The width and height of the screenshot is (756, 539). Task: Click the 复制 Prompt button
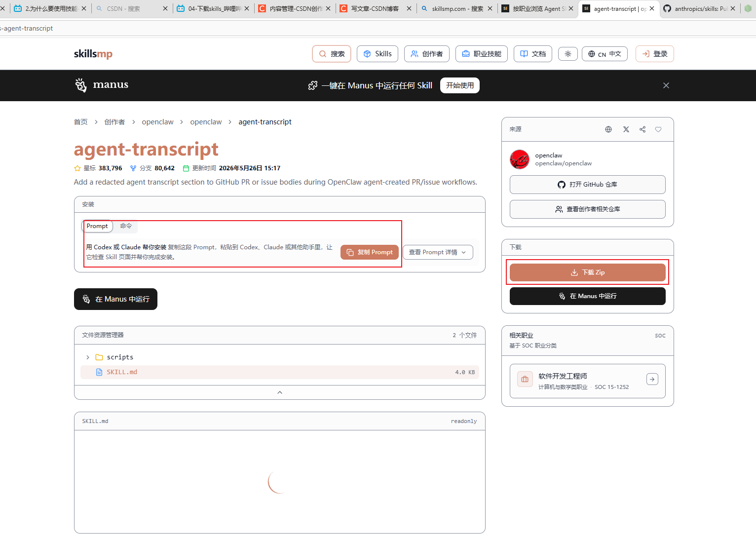pyautogui.click(x=370, y=252)
